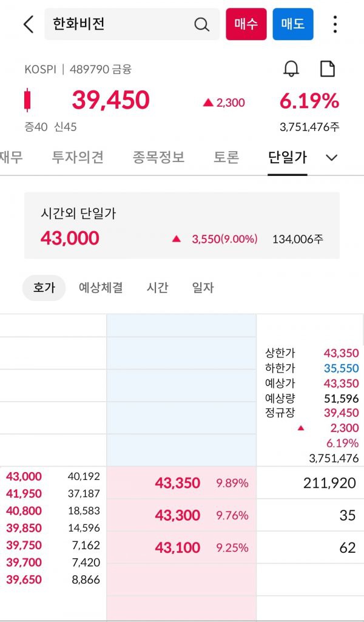This screenshot has height=622, width=364.
Task: Open the memo document icon
Action: coord(328,69)
